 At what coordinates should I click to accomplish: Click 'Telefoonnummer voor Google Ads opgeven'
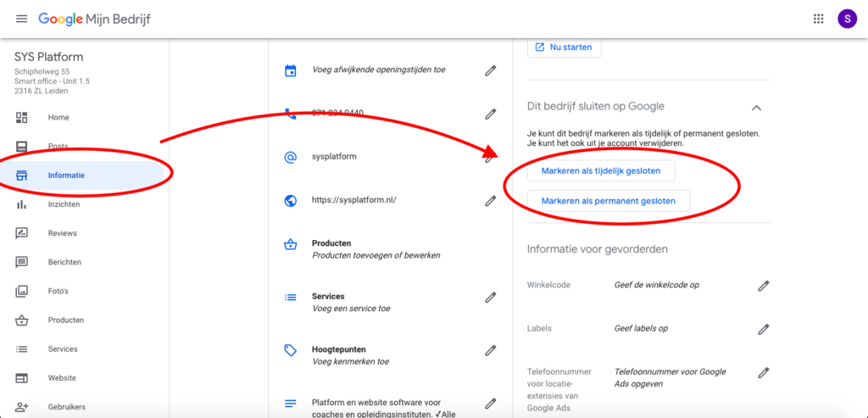(x=670, y=377)
